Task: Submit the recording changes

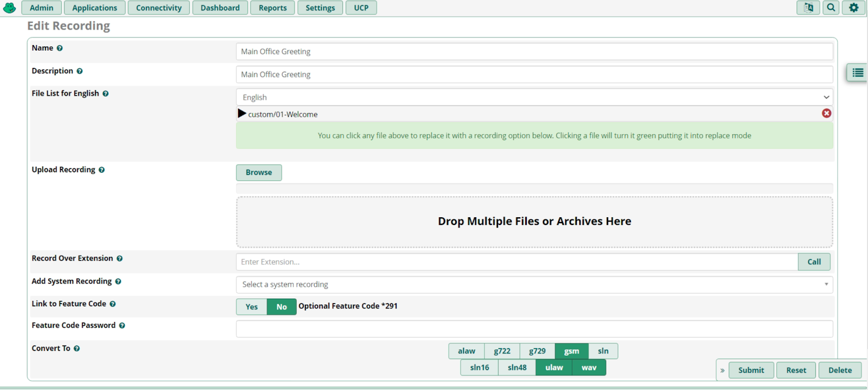Action: 751,370
